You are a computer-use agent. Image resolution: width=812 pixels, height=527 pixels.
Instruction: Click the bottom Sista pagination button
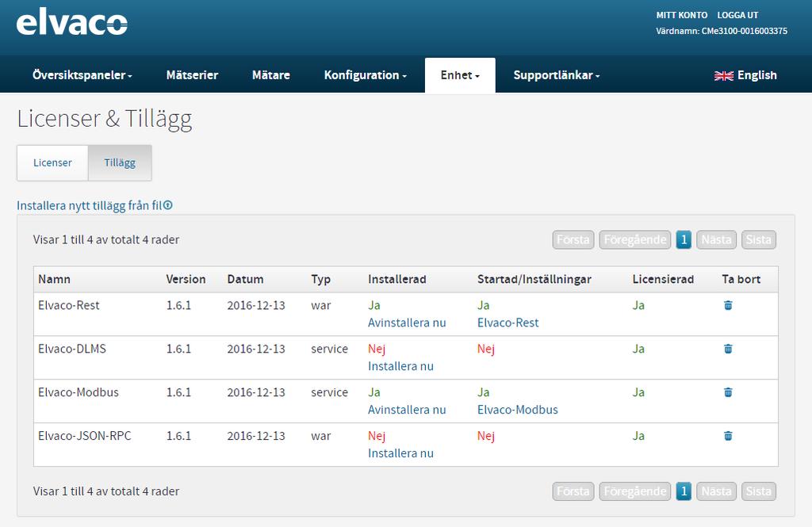tap(759, 491)
